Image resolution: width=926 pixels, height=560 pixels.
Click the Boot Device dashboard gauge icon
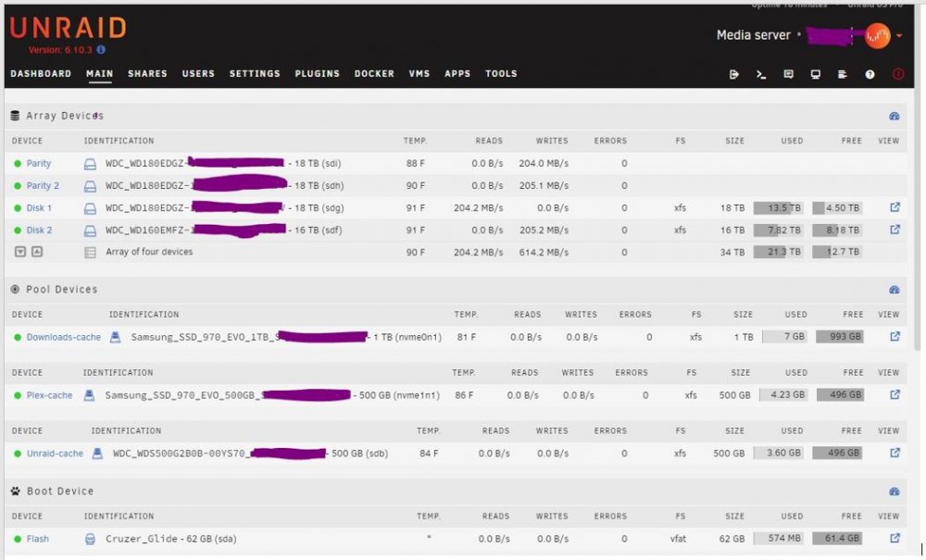tap(895, 492)
